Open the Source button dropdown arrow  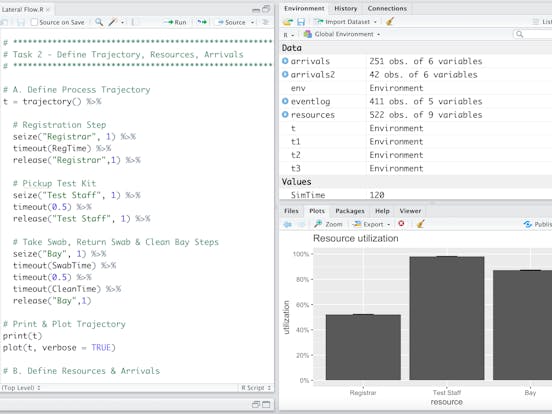click(x=252, y=23)
